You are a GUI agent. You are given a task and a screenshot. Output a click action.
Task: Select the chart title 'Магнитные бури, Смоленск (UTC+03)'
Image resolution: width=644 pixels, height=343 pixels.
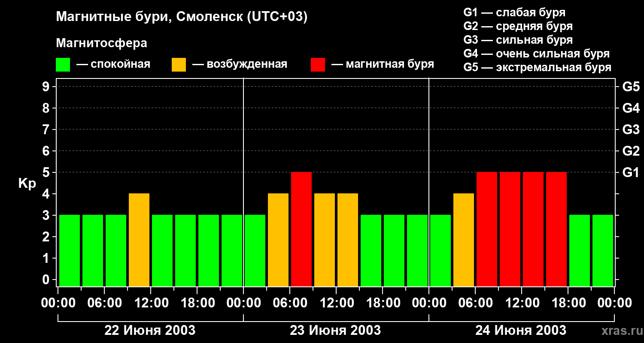point(182,17)
